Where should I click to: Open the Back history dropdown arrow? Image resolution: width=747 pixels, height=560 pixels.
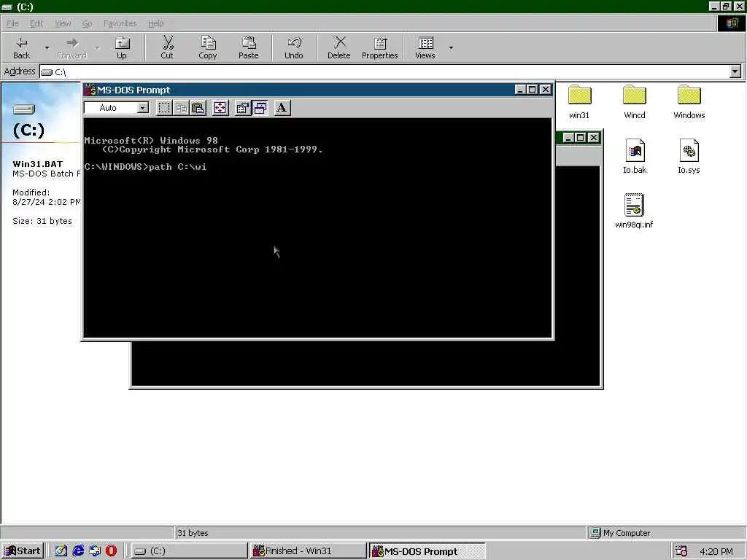[x=47, y=48]
